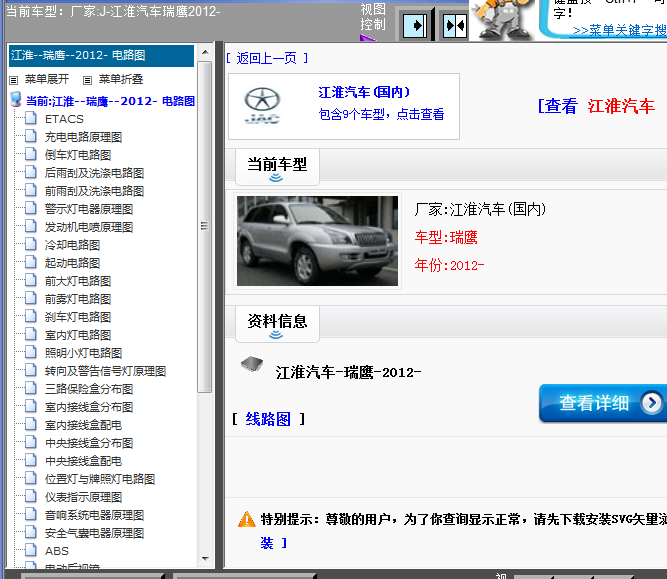
Task: Select 警示灯电器原理图 entry
Action: pyautogui.click(x=89, y=209)
